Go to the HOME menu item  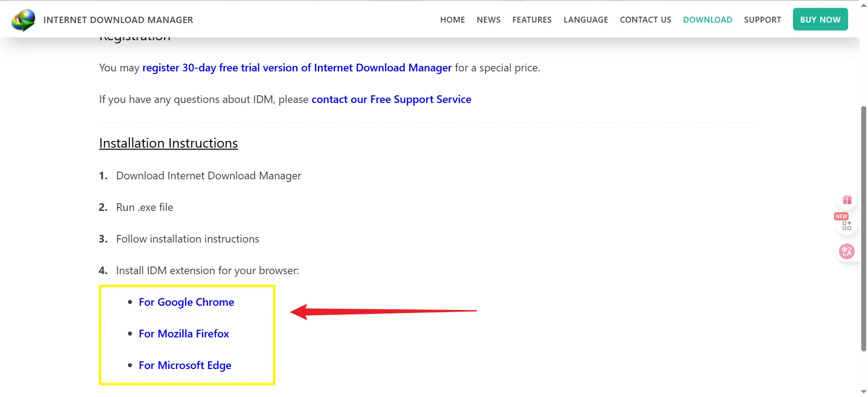[452, 20]
